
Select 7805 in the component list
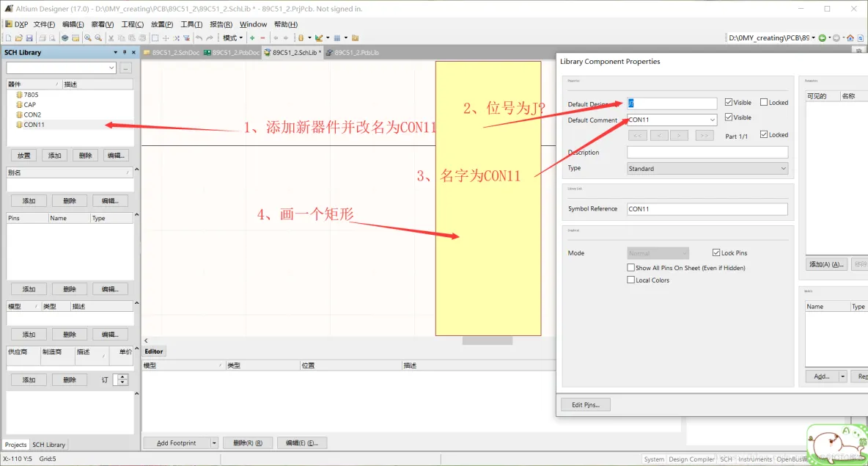[x=31, y=95]
